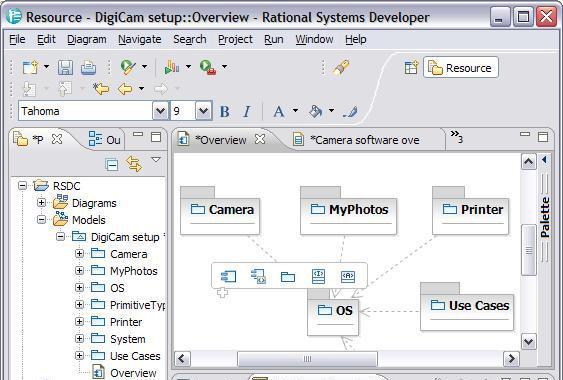Click Add Interface icon in popup bar
Viewport: 563px width, 380px height.
point(318,276)
